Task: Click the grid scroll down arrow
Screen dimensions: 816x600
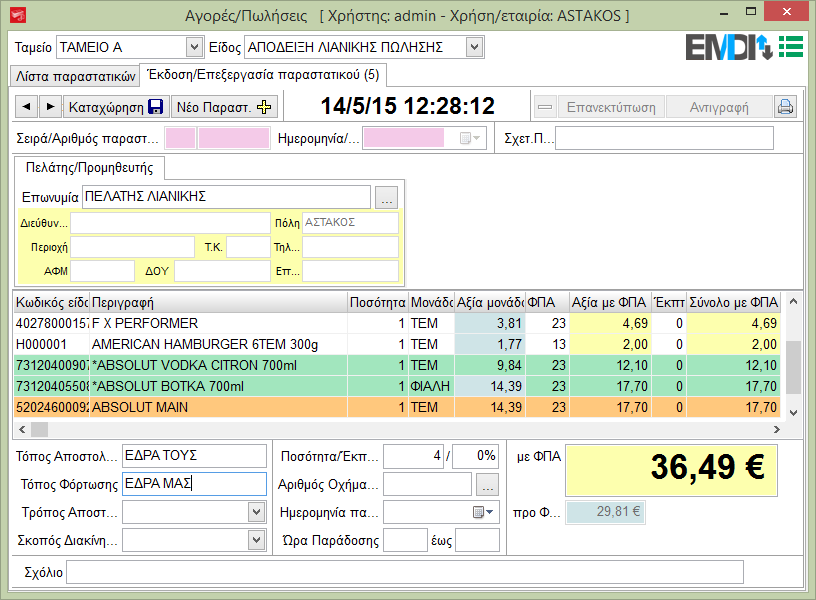Action: [x=793, y=413]
